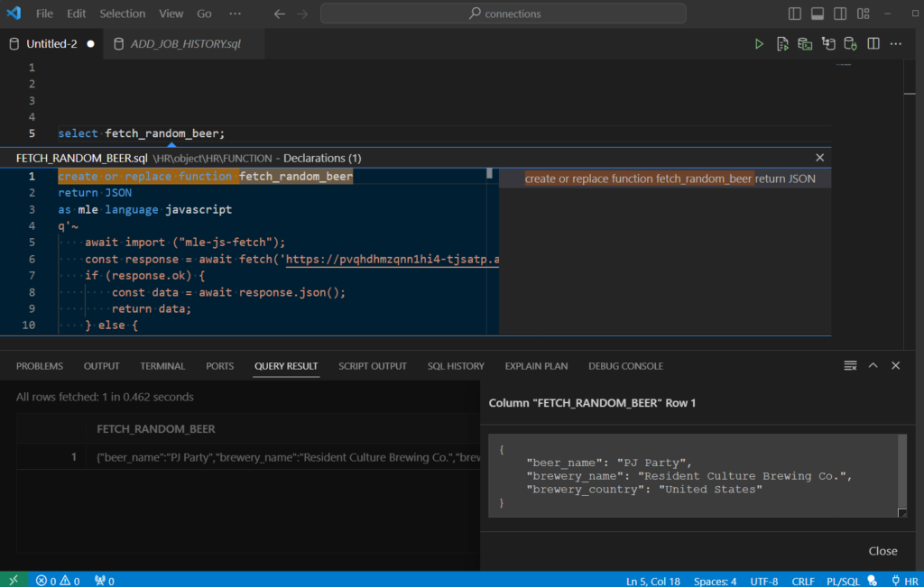This screenshot has width=924, height=587.
Task: Split the editor to the right
Action: point(873,43)
